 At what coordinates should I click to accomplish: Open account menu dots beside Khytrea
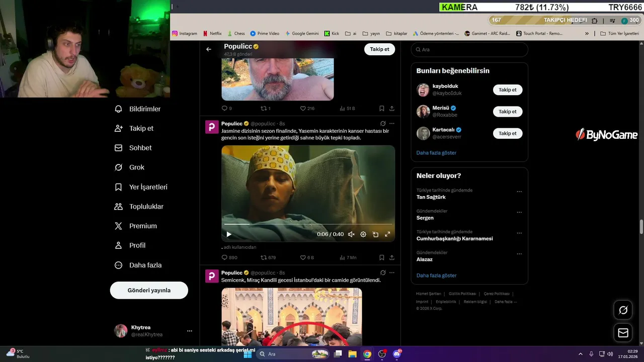(x=190, y=331)
